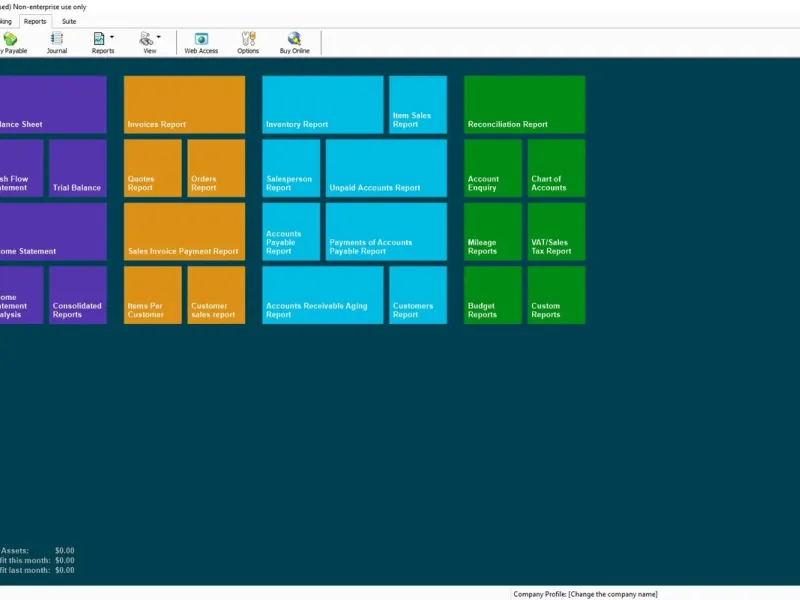Open the Items Per Customer tile

(x=153, y=295)
